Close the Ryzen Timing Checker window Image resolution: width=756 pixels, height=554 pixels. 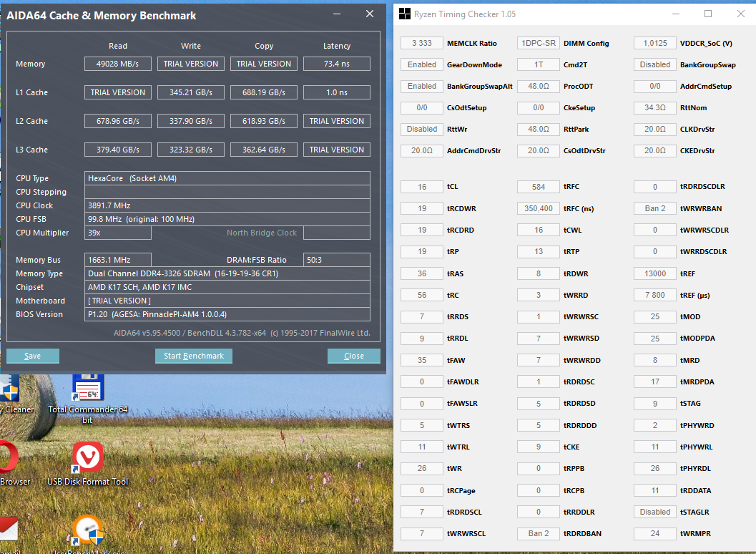tap(740, 14)
